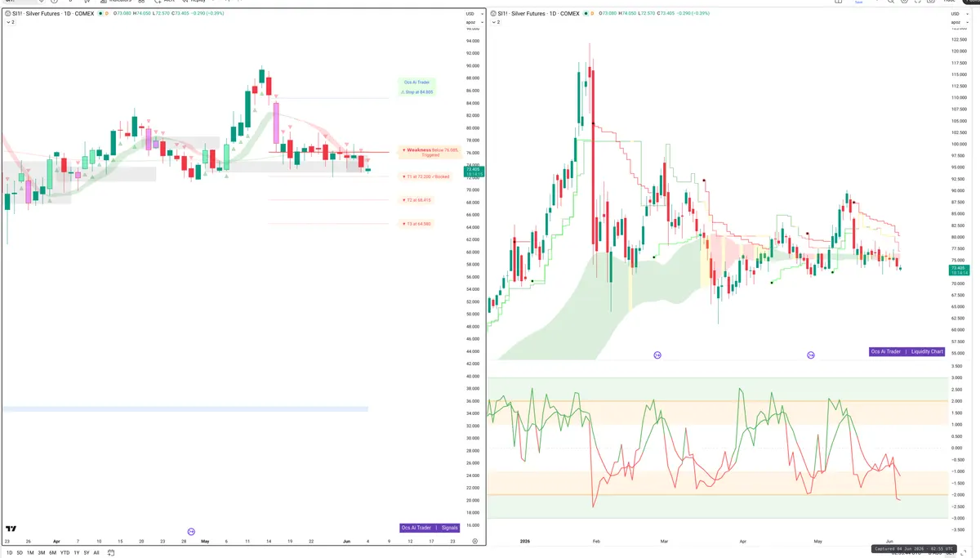Click the green Ocs Ai Trader label on left chart
This screenshot has width=980, height=558.
416,83
